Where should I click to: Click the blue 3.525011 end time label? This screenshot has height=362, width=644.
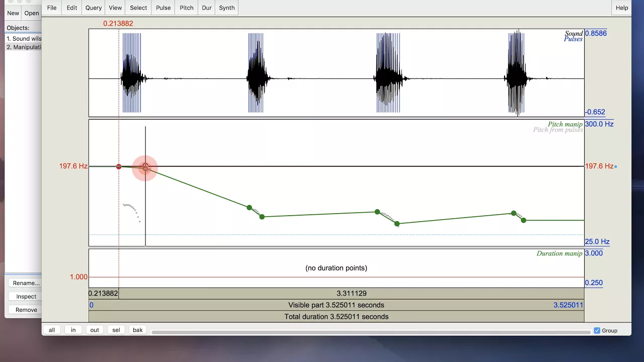(568, 305)
